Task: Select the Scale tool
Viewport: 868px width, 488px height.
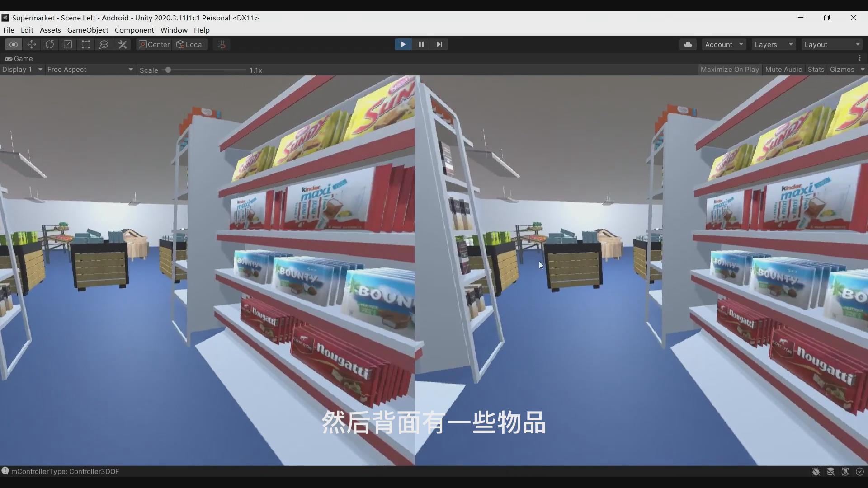Action: click(68, 44)
